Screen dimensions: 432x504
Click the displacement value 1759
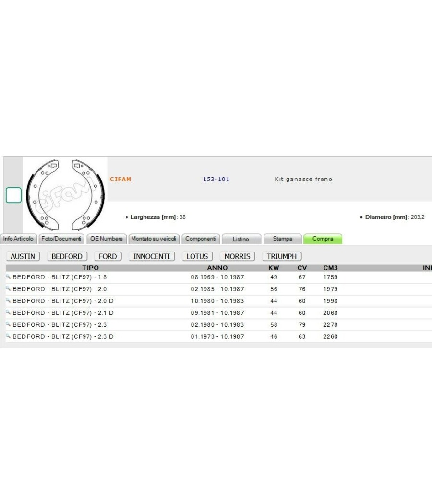coord(330,277)
